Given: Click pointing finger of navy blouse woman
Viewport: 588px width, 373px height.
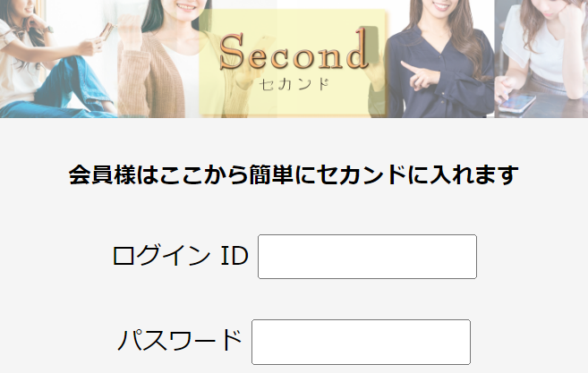Looking at the screenshot, I should coord(407,68).
